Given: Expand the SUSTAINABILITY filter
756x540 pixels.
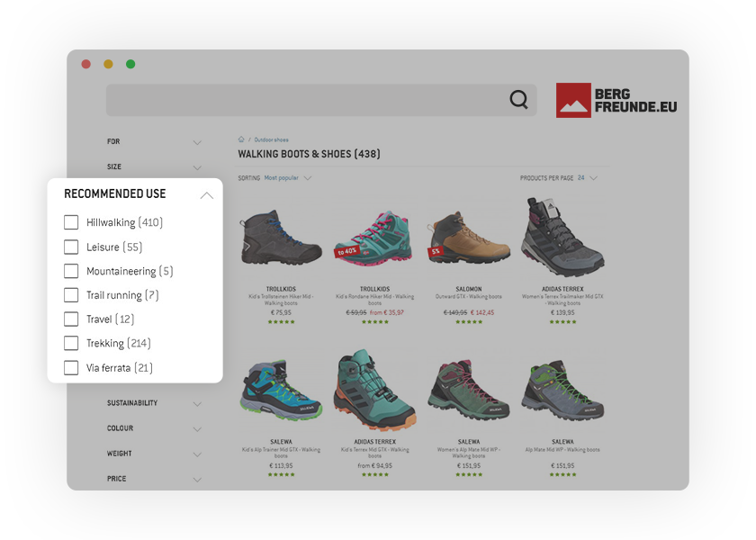Looking at the screenshot, I should pyautogui.click(x=197, y=403).
